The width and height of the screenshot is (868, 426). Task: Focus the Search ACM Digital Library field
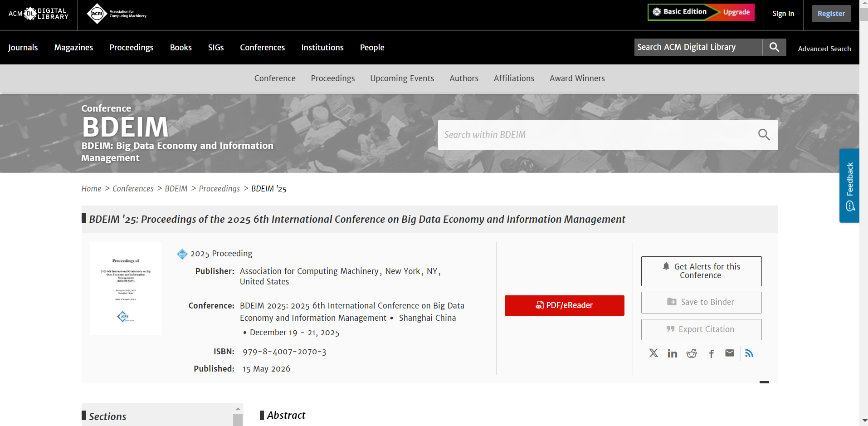point(698,47)
